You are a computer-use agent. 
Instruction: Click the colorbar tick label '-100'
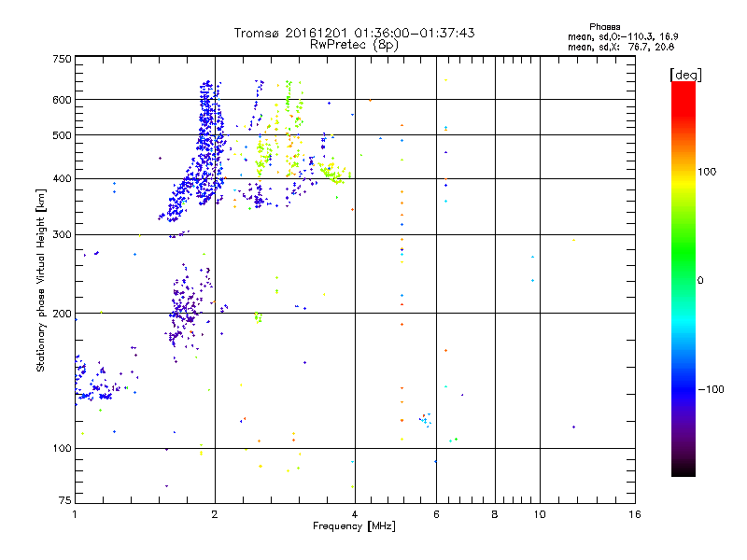[711, 389]
